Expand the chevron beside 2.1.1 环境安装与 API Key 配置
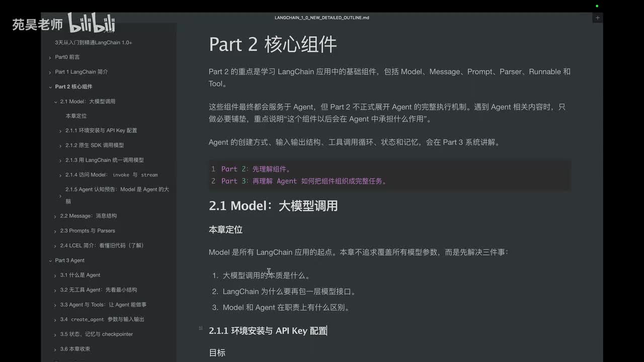This screenshot has width=644, height=362. click(x=60, y=131)
